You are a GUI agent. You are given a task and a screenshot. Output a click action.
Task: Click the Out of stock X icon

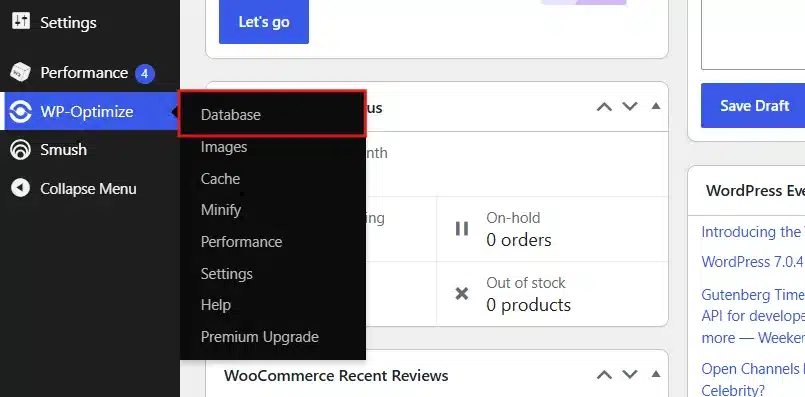pos(462,293)
